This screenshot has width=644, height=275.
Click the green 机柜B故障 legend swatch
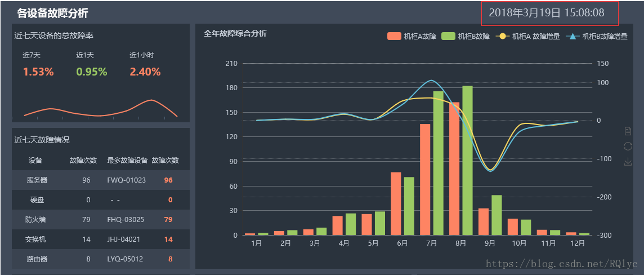click(448, 37)
